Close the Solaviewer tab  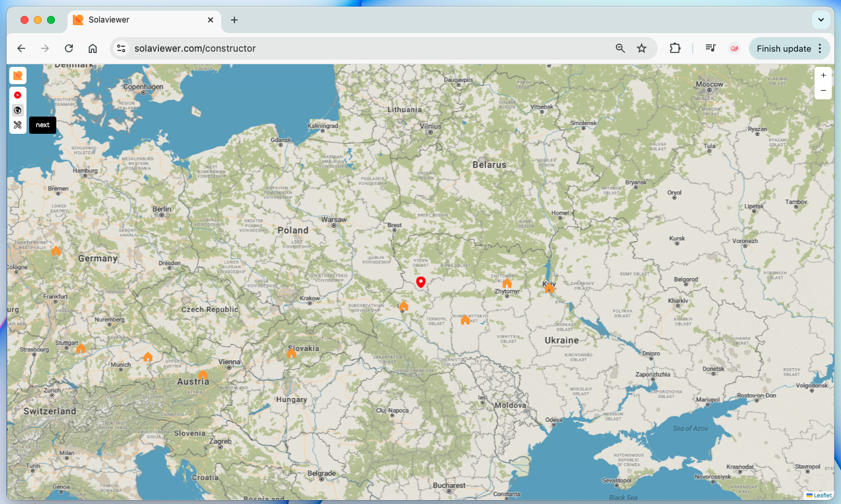tap(211, 20)
